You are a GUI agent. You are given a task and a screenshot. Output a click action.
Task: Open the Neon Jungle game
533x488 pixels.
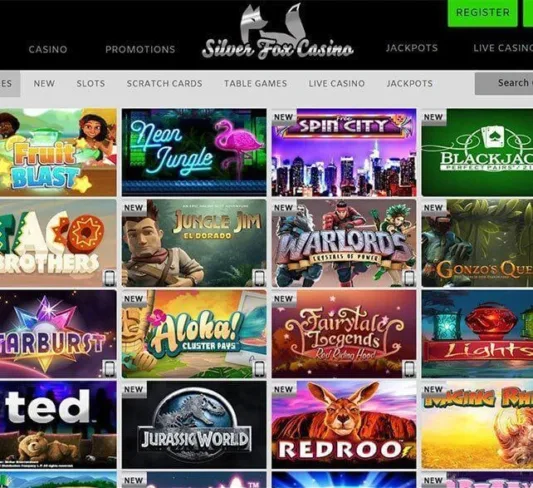tap(194, 152)
